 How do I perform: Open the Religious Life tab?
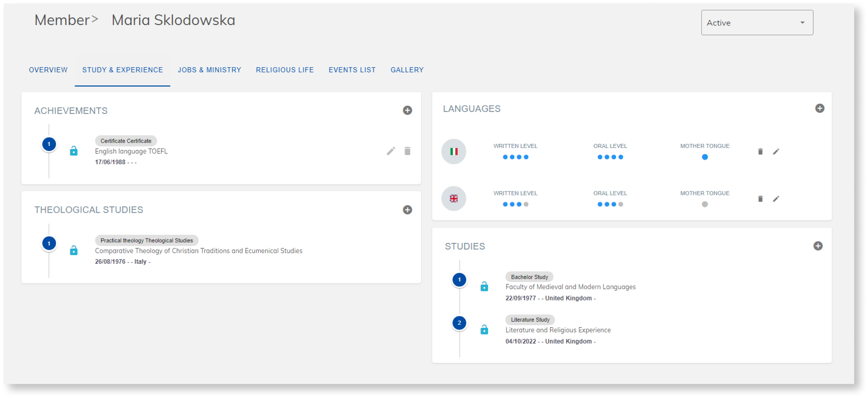285,70
